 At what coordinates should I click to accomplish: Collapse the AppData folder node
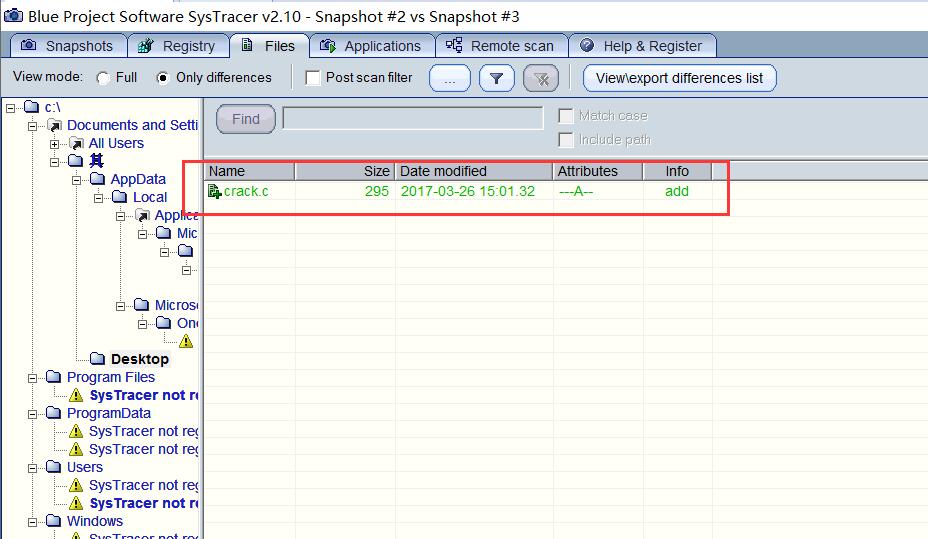click(76, 180)
